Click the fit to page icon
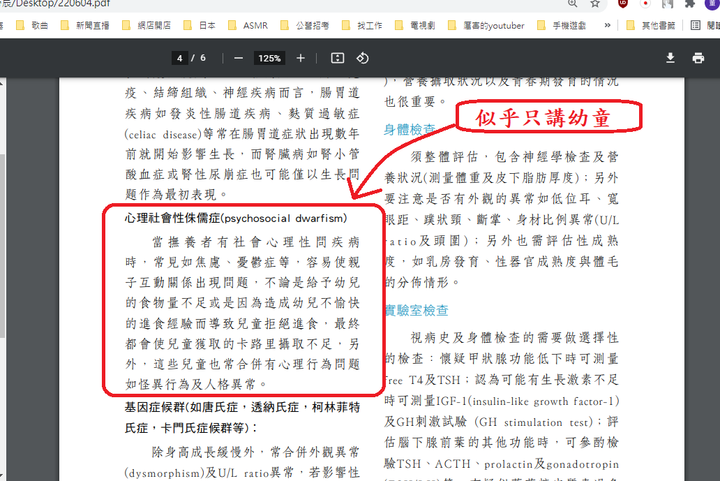The width and height of the screenshot is (720, 481). 338,58
